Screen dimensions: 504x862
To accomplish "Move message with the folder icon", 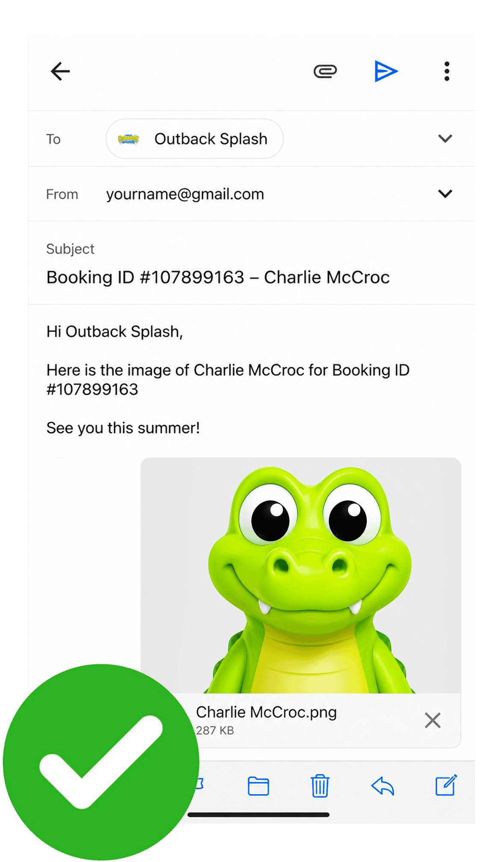I will pyautogui.click(x=258, y=786).
